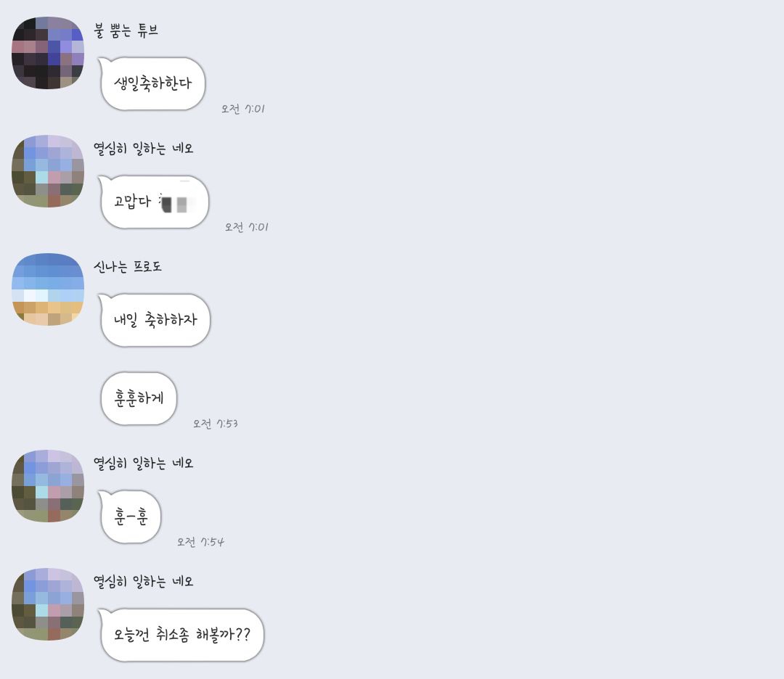Click the 오전 7:53 timestamp
Viewport: 784px width, 679px height.
(216, 424)
